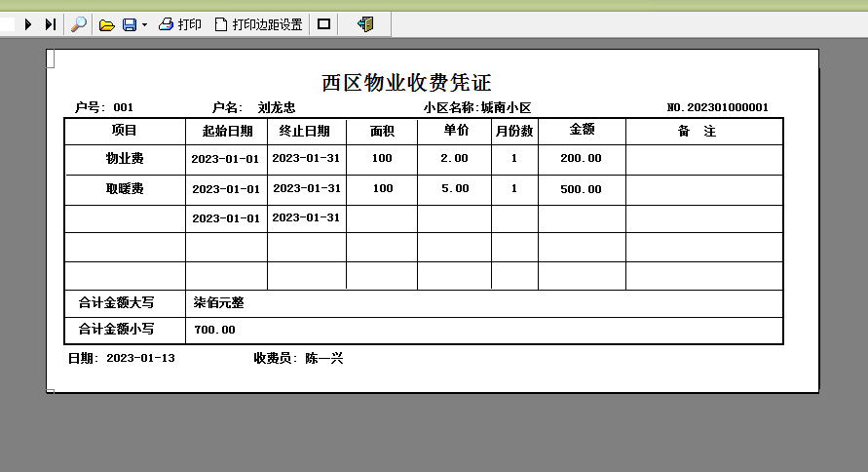
Task: Select 取暖费 area value 100
Action: coord(383,188)
